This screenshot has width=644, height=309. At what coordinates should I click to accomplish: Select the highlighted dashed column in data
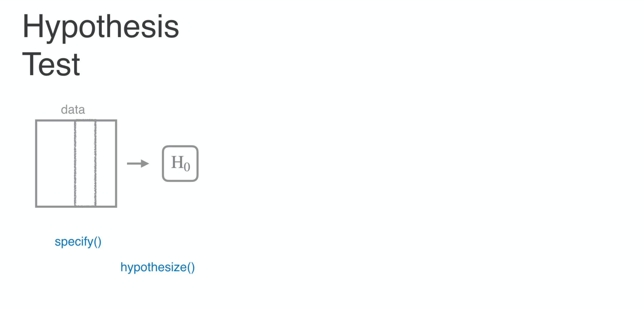[85, 163]
